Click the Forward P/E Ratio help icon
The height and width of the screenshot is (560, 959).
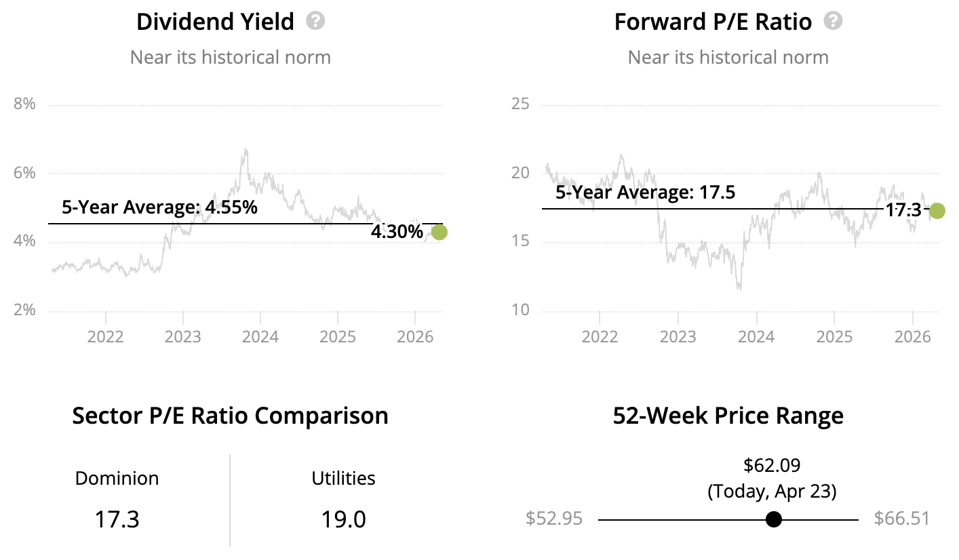tap(833, 21)
